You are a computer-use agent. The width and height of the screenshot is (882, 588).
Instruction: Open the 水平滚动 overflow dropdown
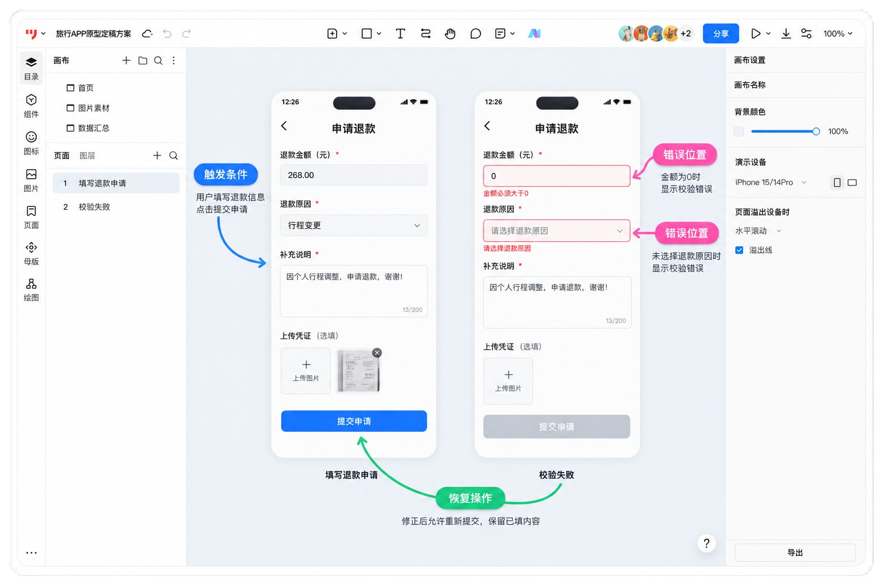click(759, 231)
